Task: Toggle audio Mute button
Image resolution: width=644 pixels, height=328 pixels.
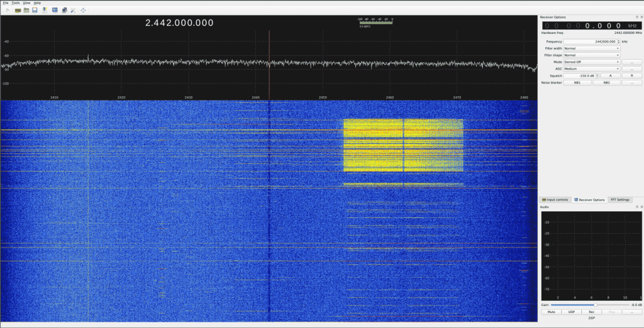Action: click(x=551, y=312)
